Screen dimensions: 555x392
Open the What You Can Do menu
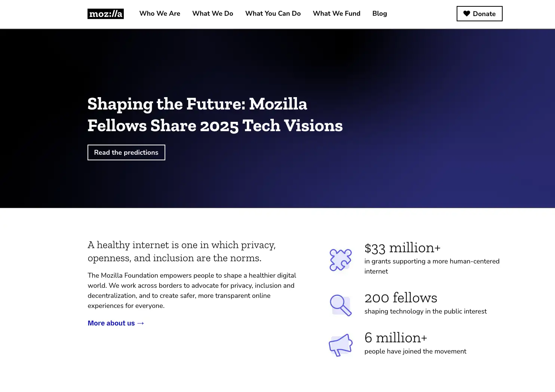273,13
